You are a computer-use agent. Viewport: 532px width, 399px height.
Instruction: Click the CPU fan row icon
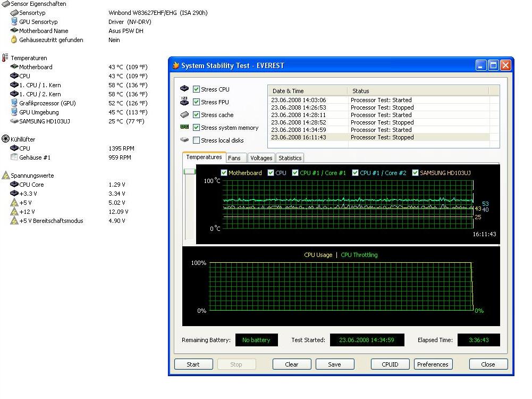point(14,148)
